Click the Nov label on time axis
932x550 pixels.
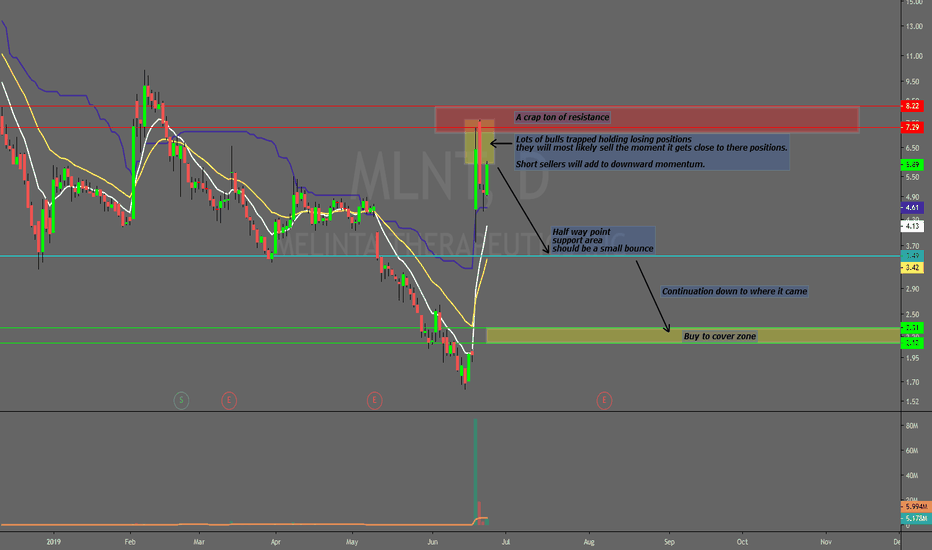826,542
